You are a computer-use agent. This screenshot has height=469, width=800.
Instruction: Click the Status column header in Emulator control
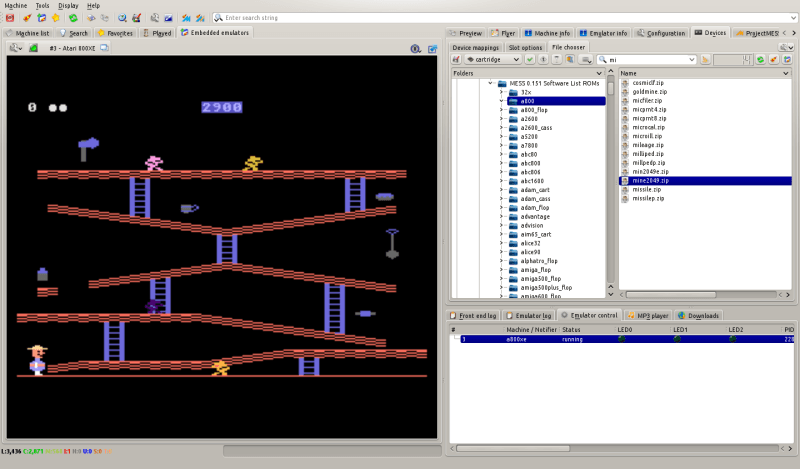587,330
